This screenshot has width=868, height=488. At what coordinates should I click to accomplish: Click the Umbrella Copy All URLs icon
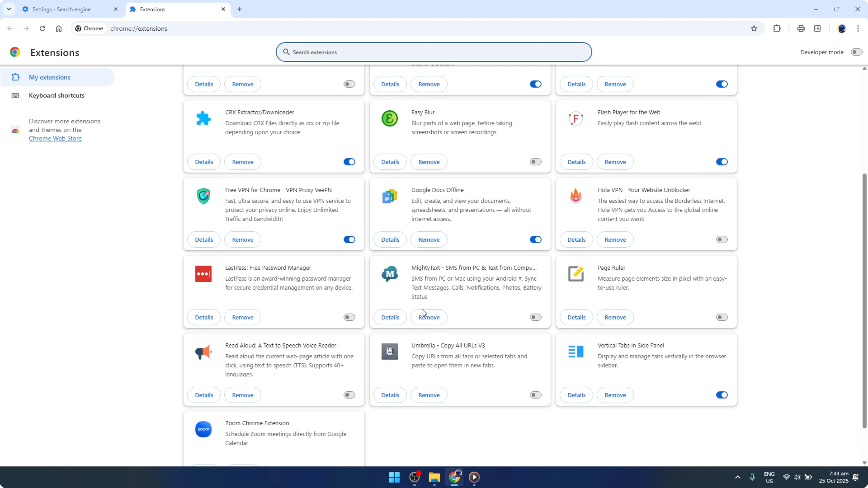tap(389, 352)
